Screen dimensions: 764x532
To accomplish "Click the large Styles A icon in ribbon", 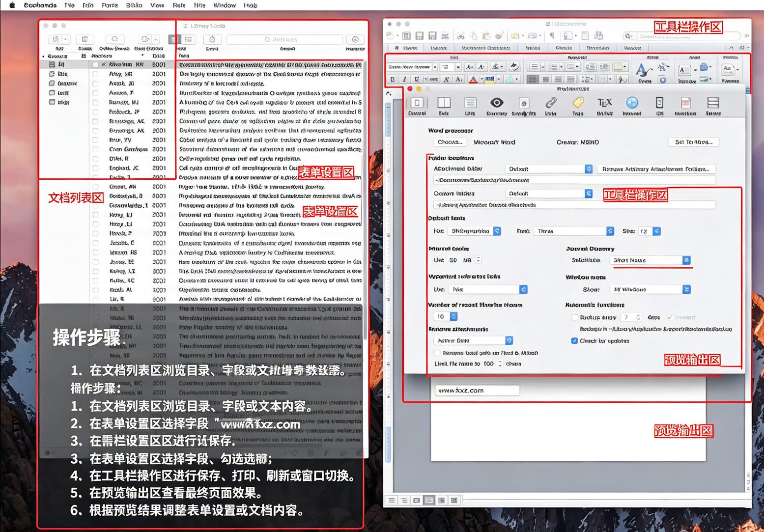I will click(x=642, y=71).
